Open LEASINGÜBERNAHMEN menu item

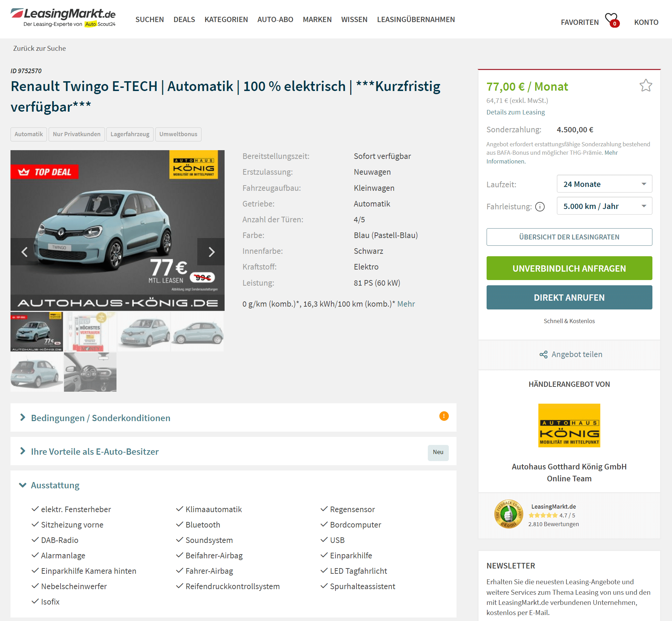(x=416, y=20)
